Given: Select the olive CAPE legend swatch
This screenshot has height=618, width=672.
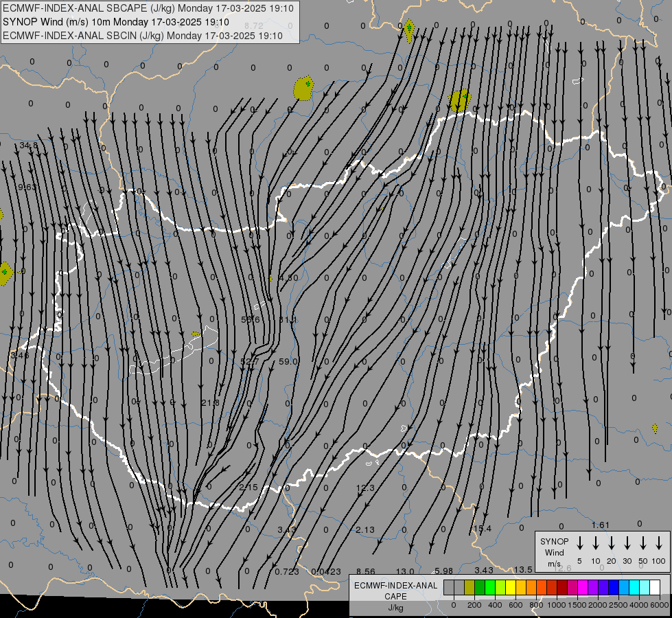Looking at the screenshot, I should click(470, 587).
